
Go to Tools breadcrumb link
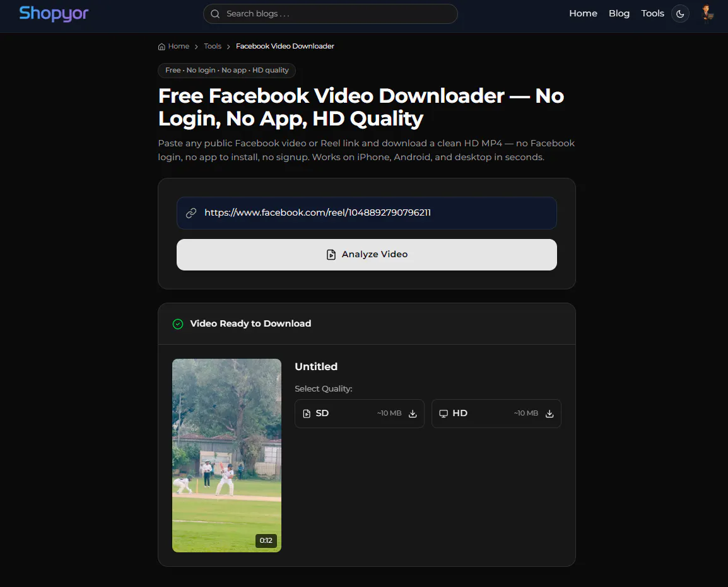pos(213,46)
